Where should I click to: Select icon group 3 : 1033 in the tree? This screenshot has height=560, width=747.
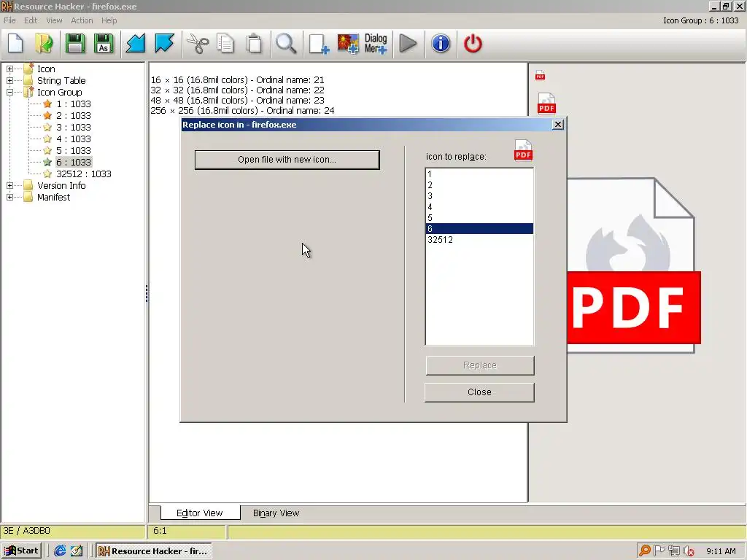tap(74, 127)
